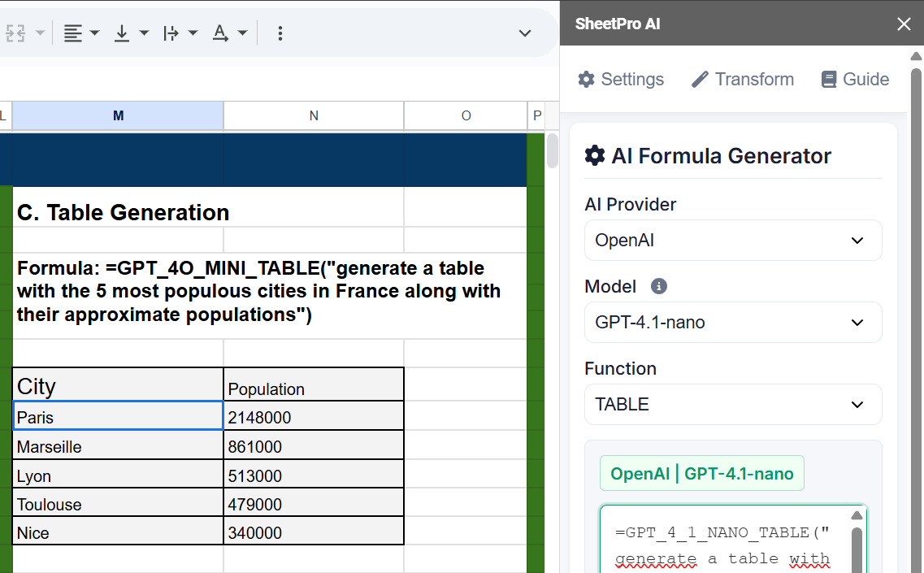Select the Nice cell
The height and width of the screenshot is (573, 924).
pos(118,531)
